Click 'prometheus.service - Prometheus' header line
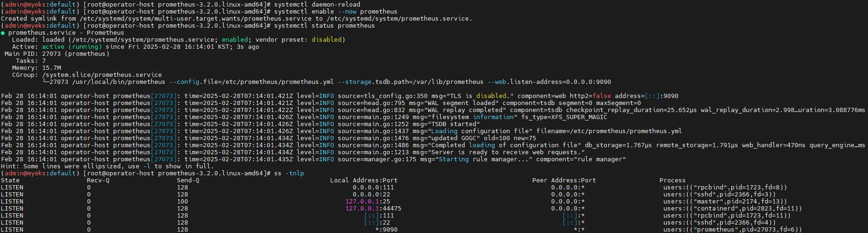 click(66, 32)
